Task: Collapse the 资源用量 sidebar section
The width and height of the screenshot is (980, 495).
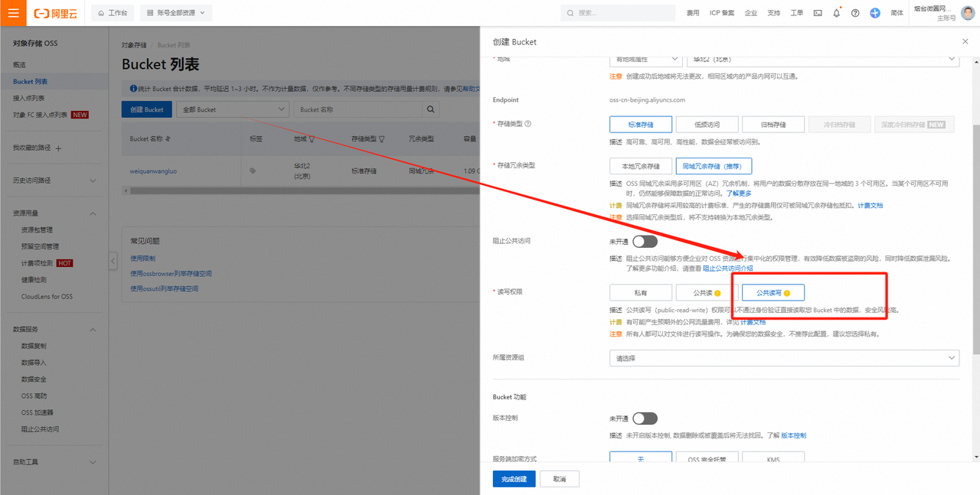Action: coord(92,213)
